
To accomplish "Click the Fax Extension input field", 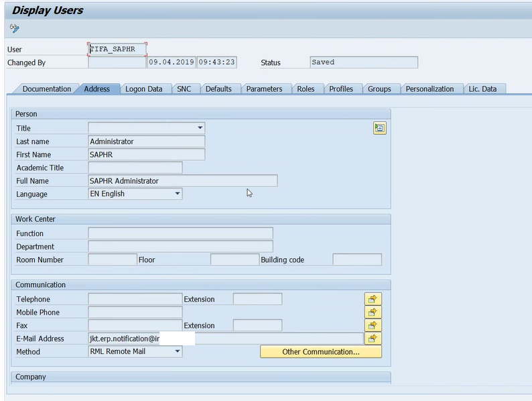I will 257,325.
